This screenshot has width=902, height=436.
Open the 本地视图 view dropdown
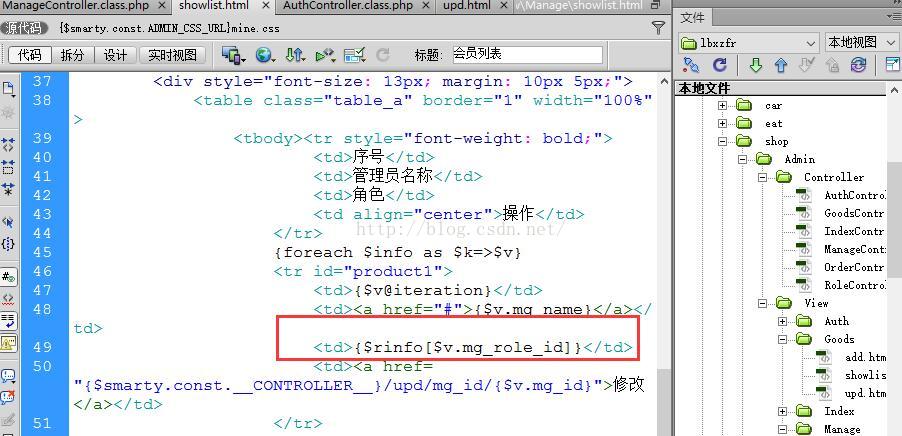861,43
